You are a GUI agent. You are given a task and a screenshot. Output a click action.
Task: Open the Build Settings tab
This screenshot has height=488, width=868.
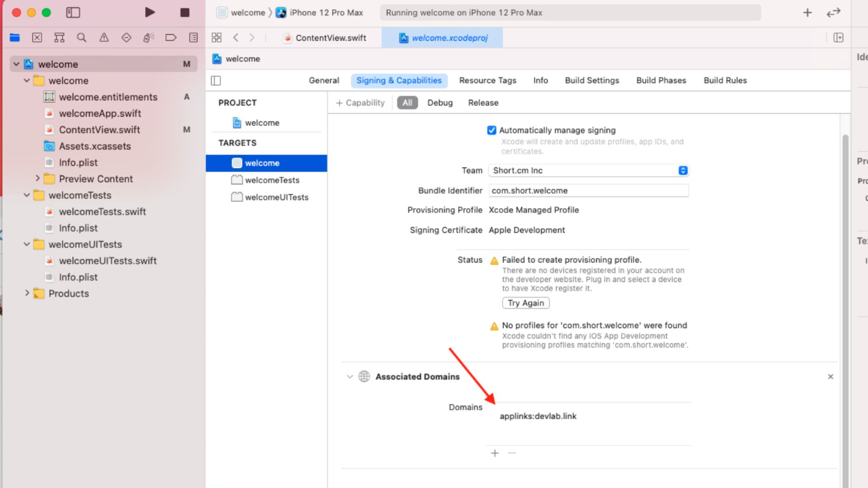(x=592, y=80)
